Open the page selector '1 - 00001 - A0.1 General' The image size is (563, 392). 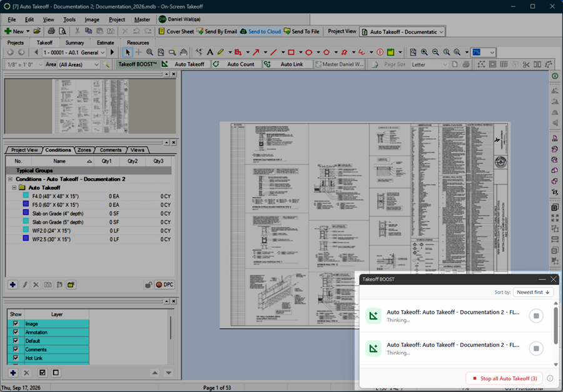click(x=74, y=53)
